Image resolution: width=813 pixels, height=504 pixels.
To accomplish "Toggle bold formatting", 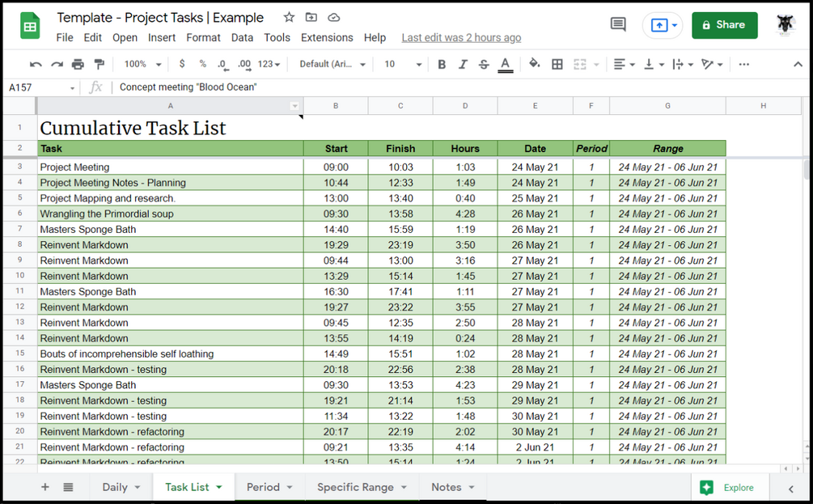I will point(442,64).
